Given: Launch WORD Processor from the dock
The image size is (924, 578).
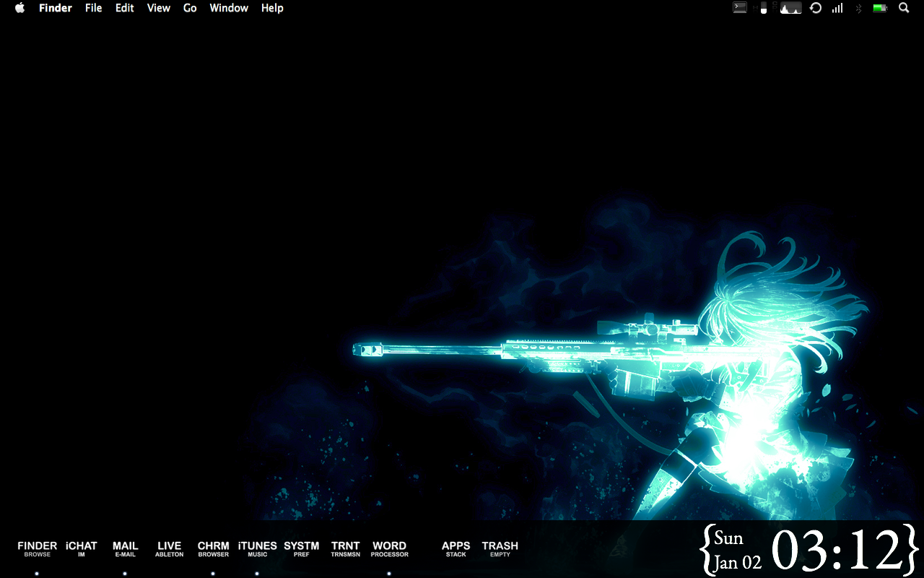Looking at the screenshot, I should point(390,549).
